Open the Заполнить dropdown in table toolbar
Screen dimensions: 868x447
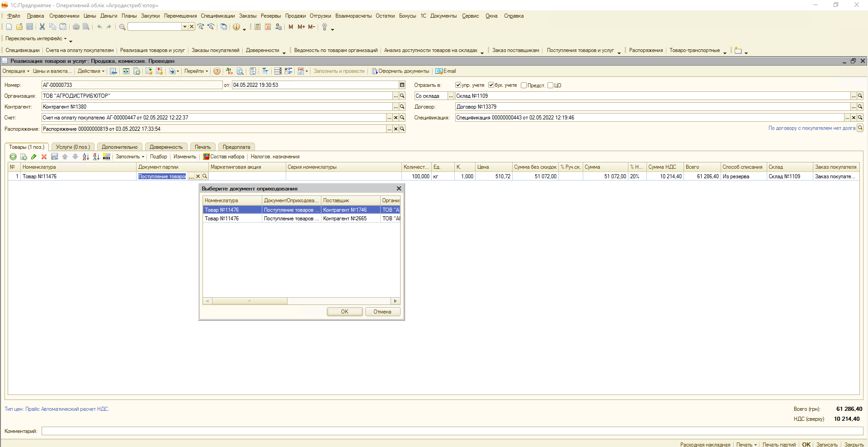click(x=130, y=157)
